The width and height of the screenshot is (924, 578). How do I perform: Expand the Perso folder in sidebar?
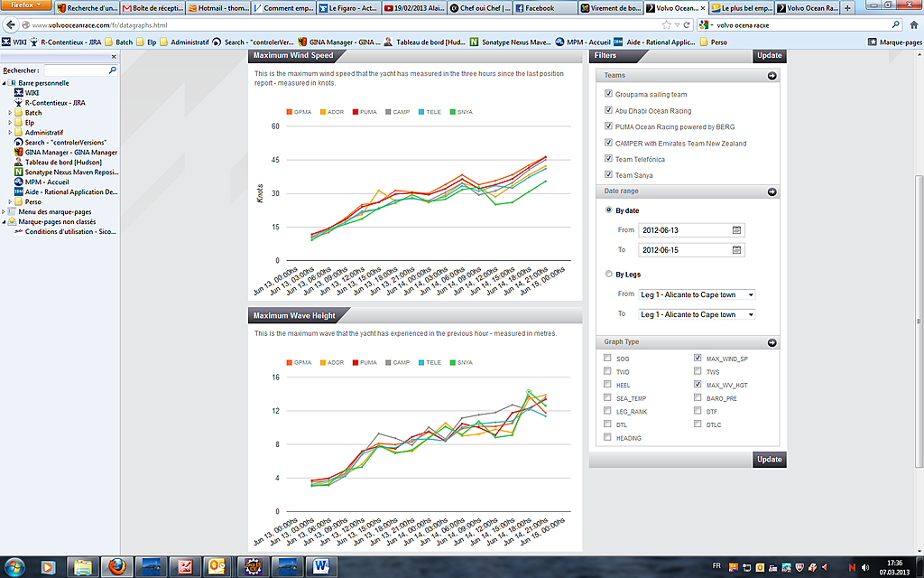[9, 201]
